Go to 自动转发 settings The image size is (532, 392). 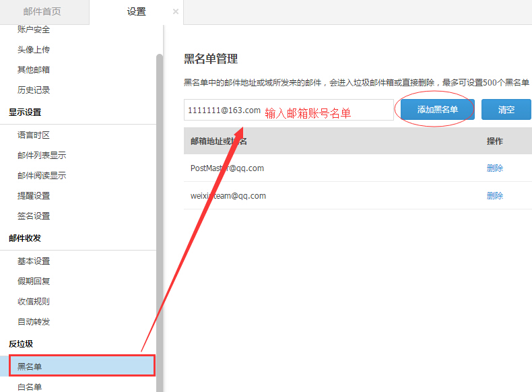pos(34,322)
